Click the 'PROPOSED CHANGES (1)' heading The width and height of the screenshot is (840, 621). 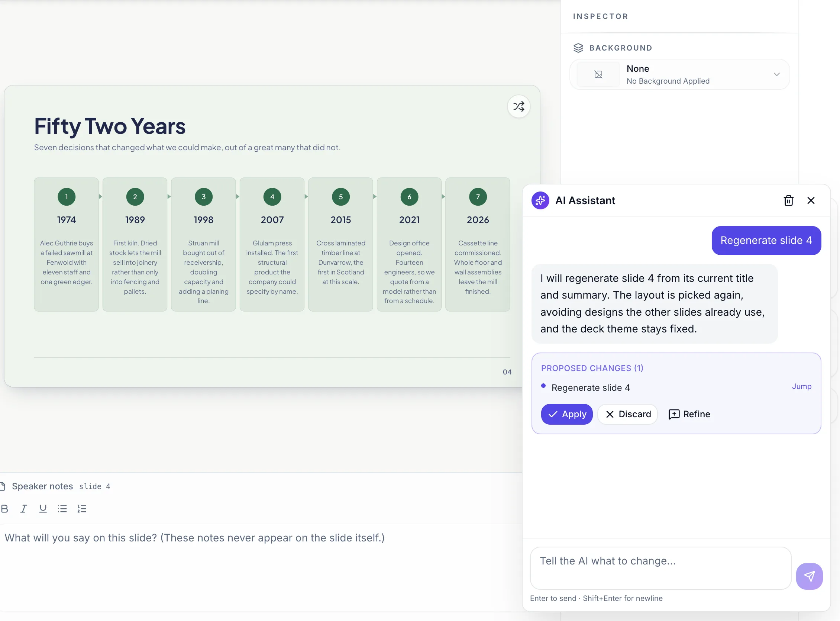[592, 368]
